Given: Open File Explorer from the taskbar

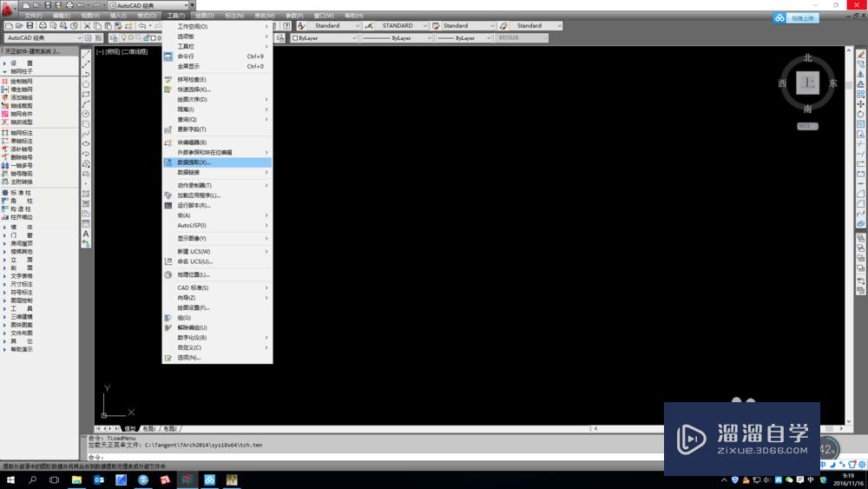Looking at the screenshot, I should (x=76, y=479).
